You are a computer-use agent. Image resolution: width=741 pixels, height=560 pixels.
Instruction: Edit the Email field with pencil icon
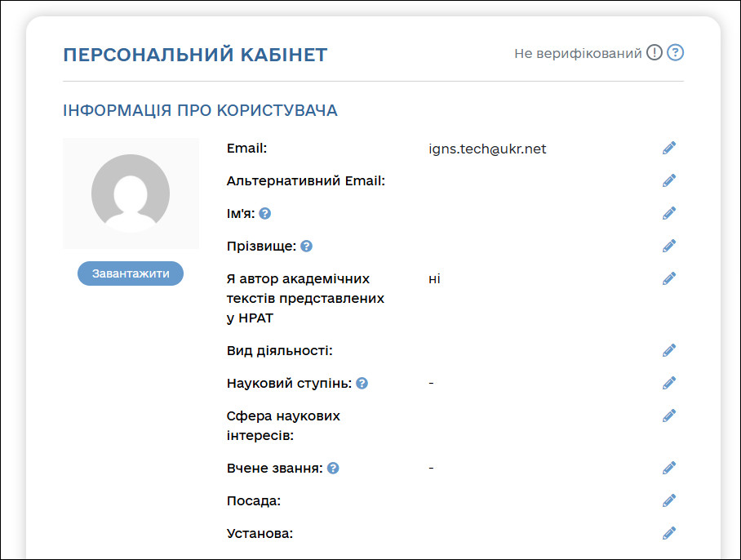click(x=668, y=148)
